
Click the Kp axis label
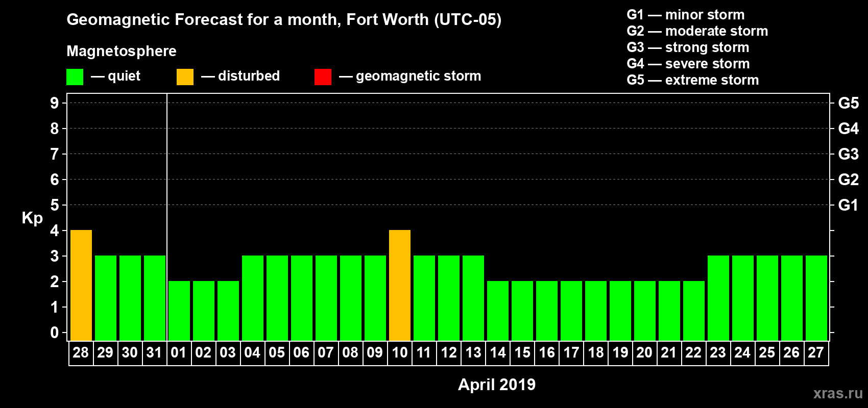coord(32,218)
